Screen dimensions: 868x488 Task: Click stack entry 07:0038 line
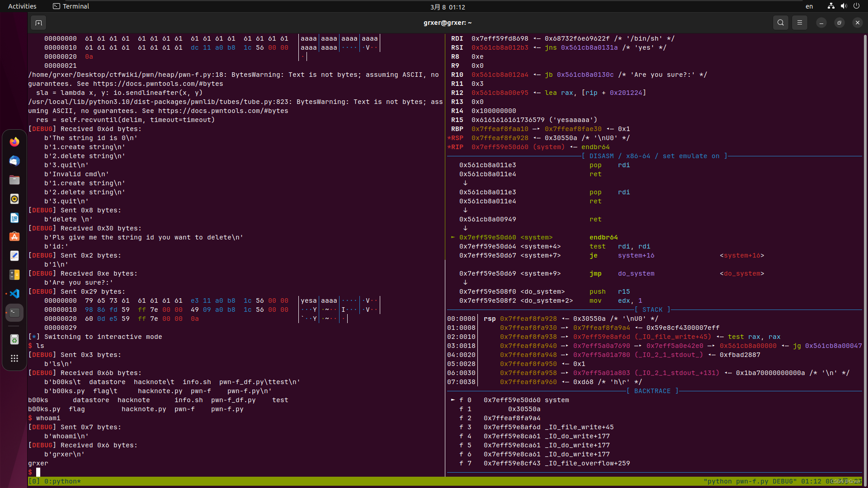(x=544, y=382)
